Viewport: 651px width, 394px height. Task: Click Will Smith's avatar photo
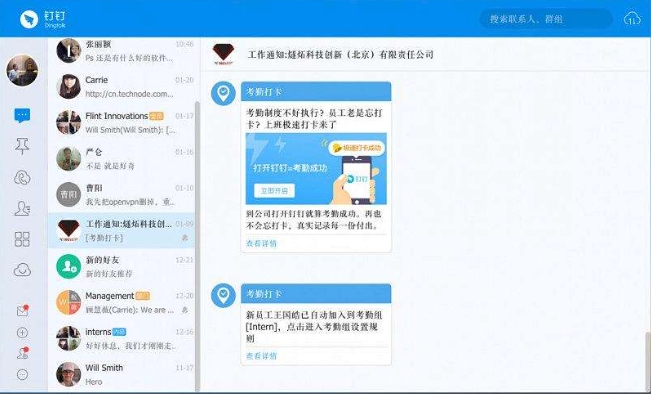coord(69,374)
